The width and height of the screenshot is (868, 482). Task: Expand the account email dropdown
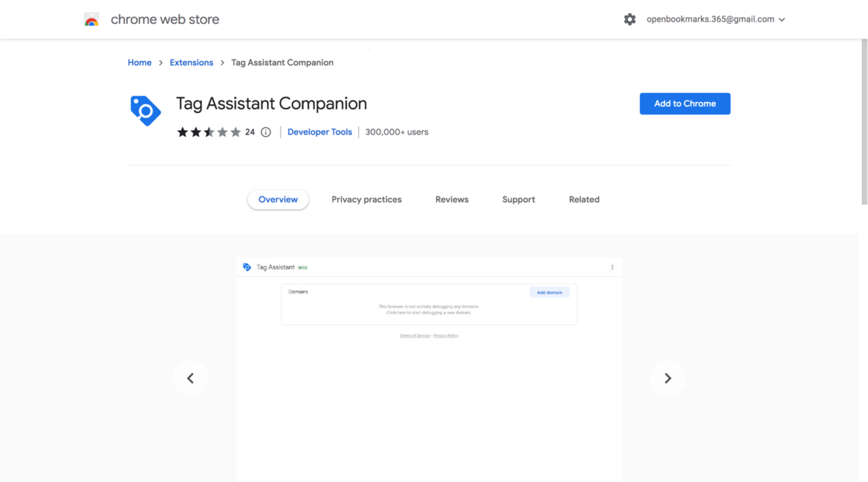coord(716,20)
